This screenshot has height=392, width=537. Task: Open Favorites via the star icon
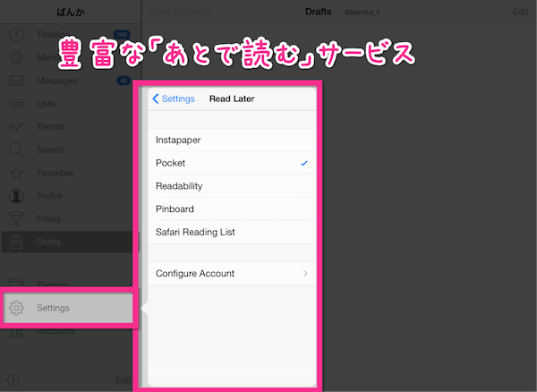click(x=16, y=173)
